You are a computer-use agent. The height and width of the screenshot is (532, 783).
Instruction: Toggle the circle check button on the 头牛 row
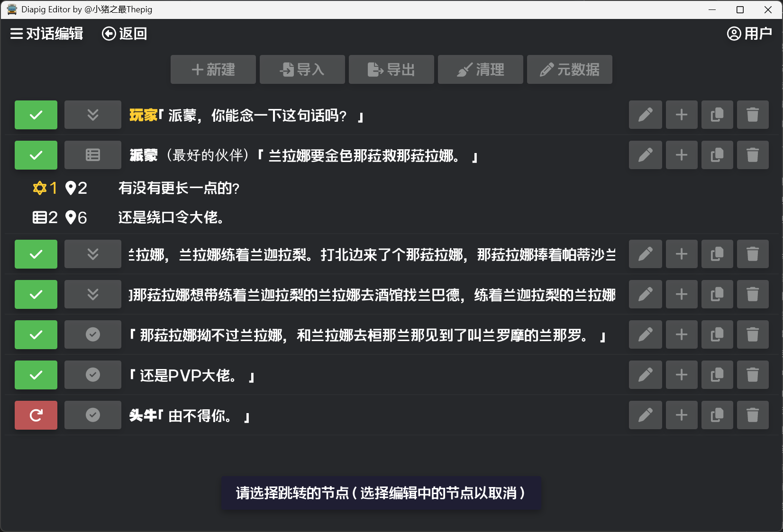click(93, 415)
